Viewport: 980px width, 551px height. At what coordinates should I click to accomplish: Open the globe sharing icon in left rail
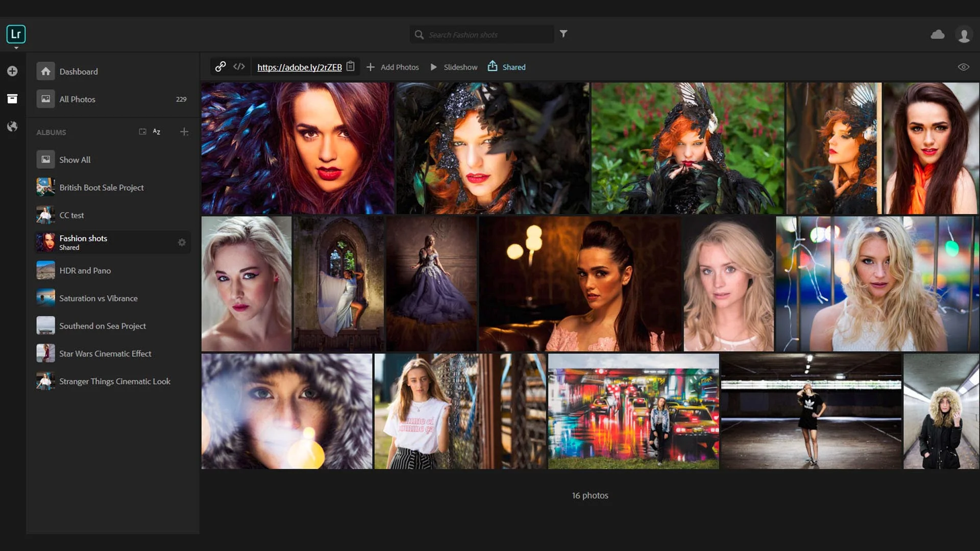pyautogui.click(x=12, y=127)
